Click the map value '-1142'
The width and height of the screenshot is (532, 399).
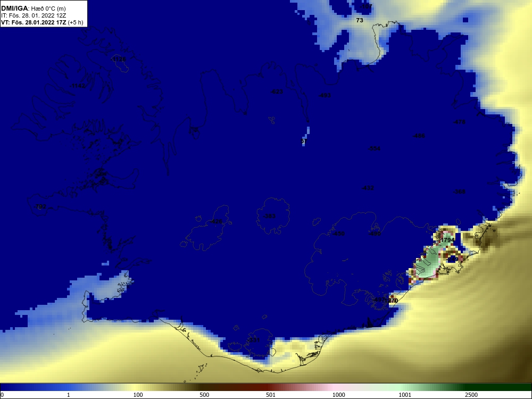(78, 86)
